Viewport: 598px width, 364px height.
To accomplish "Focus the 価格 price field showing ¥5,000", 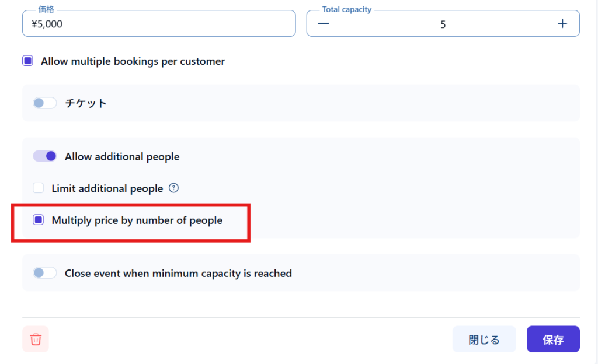I will (x=158, y=24).
